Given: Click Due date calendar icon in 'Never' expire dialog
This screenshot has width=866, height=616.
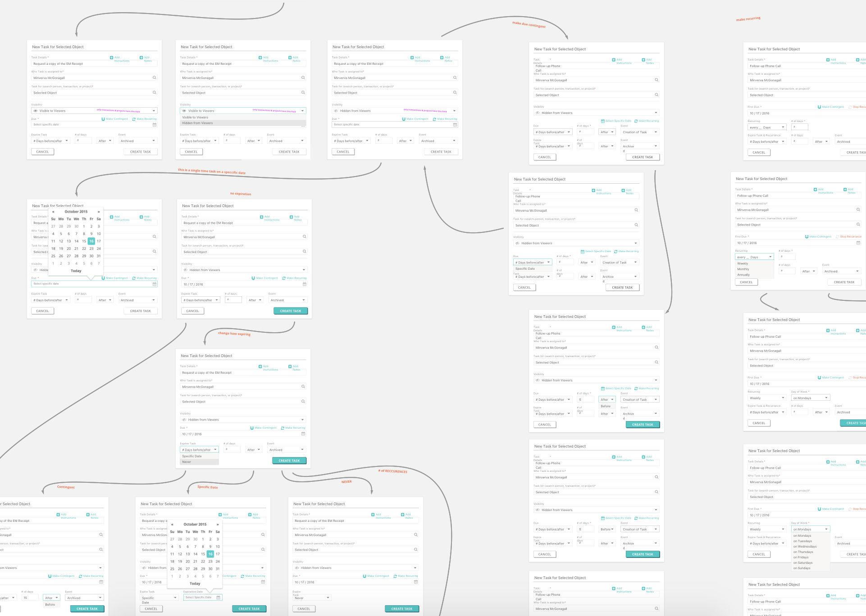Looking at the screenshot, I should (416, 582).
